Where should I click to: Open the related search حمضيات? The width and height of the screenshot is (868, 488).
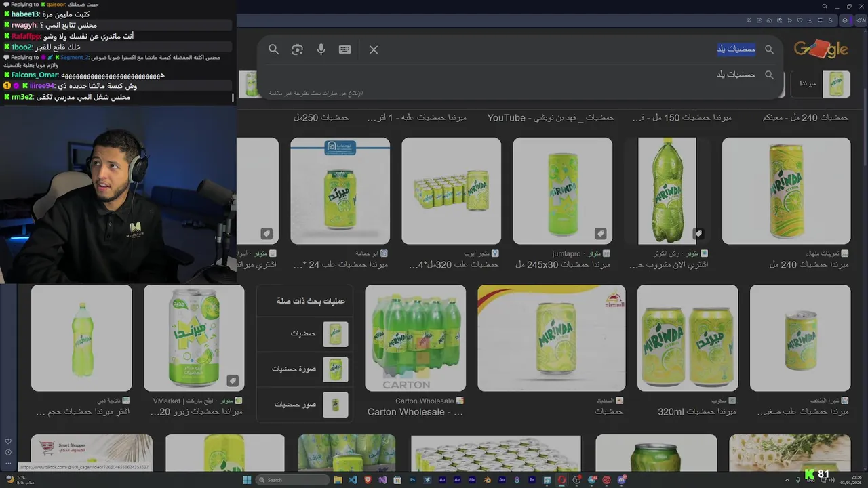pos(304,334)
